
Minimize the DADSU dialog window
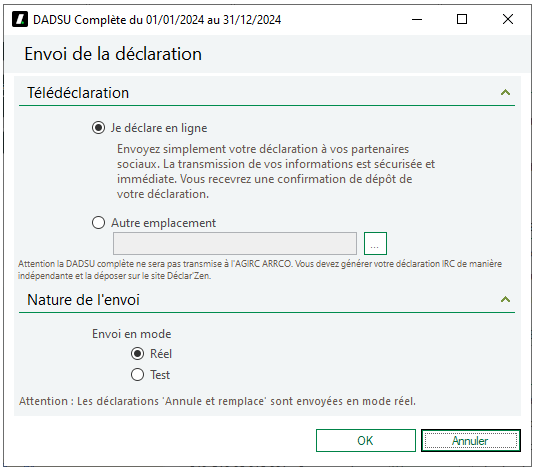tap(417, 19)
